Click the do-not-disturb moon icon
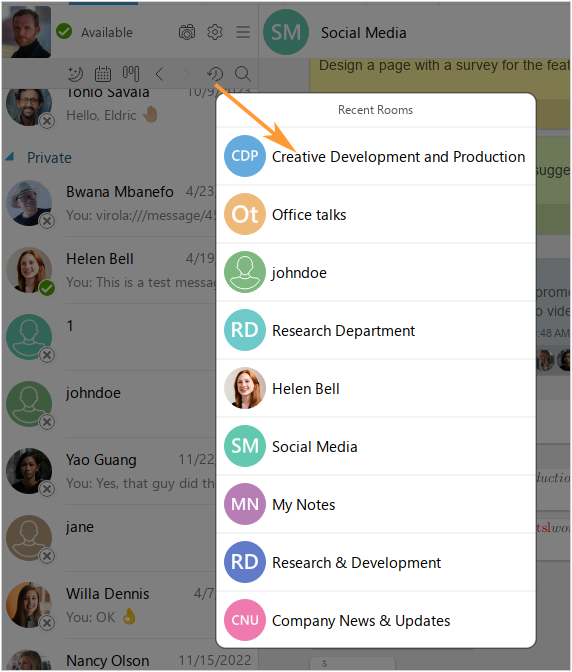This screenshot has height=672, width=572. pyautogui.click(x=76, y=74)
